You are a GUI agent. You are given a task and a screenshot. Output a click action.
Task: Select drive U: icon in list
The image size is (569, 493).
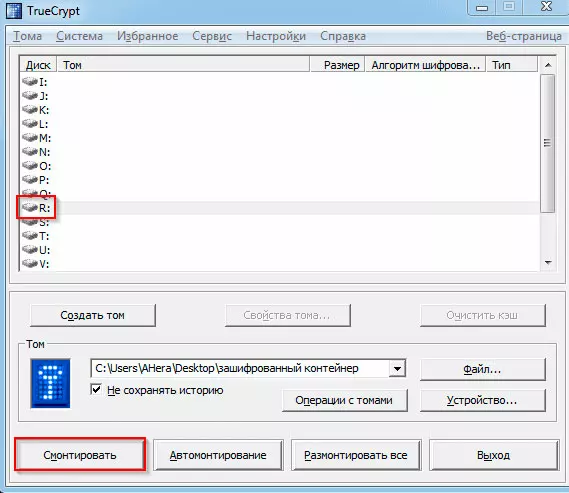pos(30,250)
